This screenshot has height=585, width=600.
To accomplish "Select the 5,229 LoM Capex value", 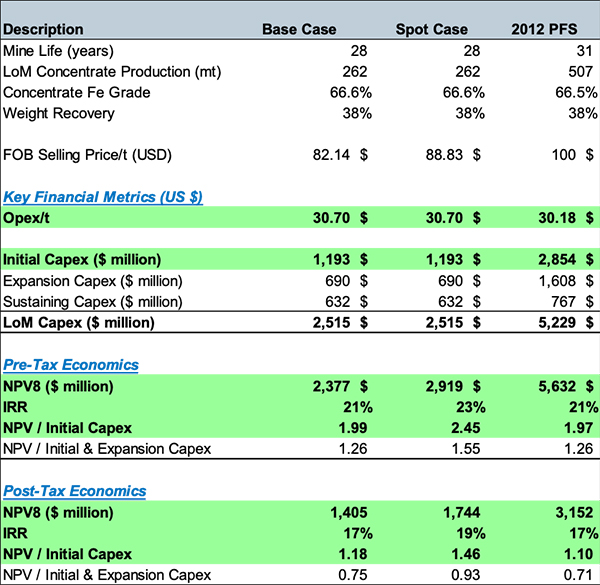I will pos(557,322).
